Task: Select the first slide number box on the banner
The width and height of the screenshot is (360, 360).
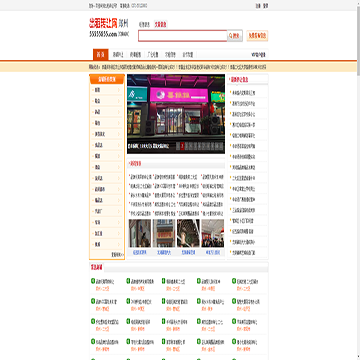Action: 178,146
